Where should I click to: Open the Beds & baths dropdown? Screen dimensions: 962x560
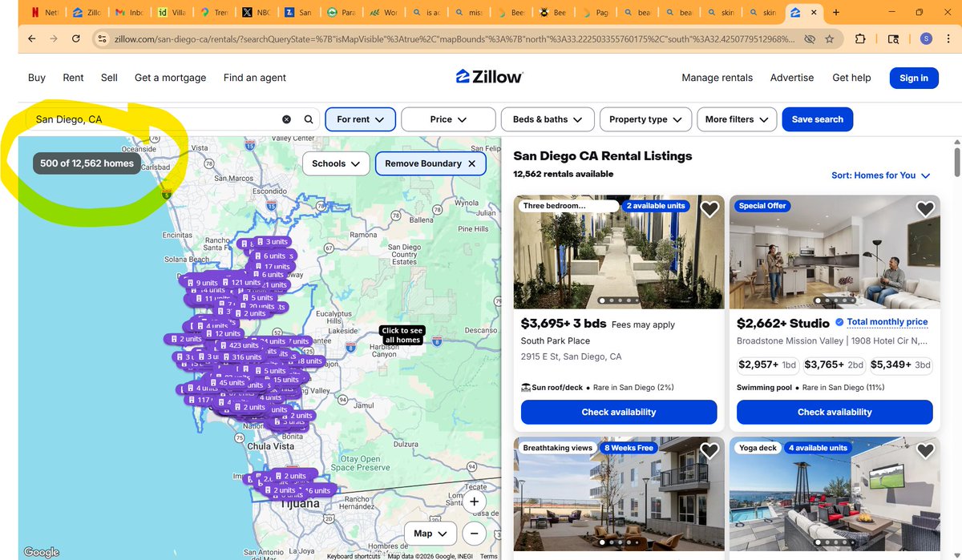click(x=548, y=119)
